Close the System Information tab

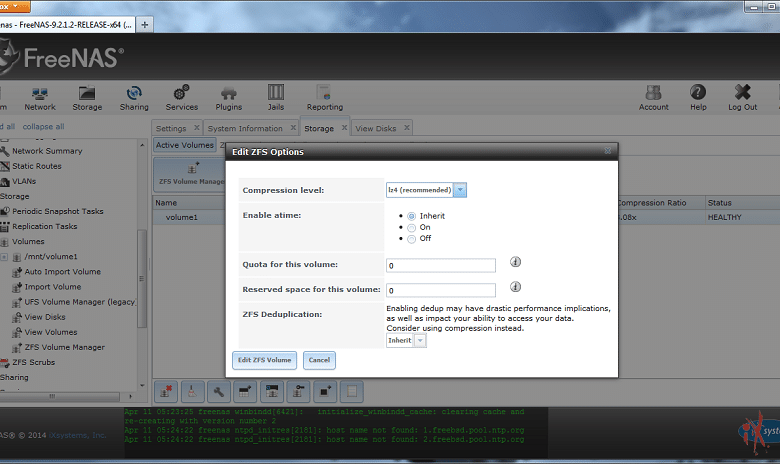(293, 128)
